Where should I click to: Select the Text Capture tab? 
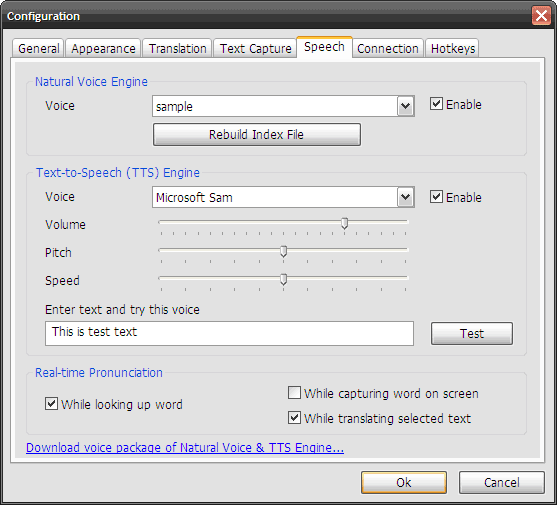[x=255, y=48]
